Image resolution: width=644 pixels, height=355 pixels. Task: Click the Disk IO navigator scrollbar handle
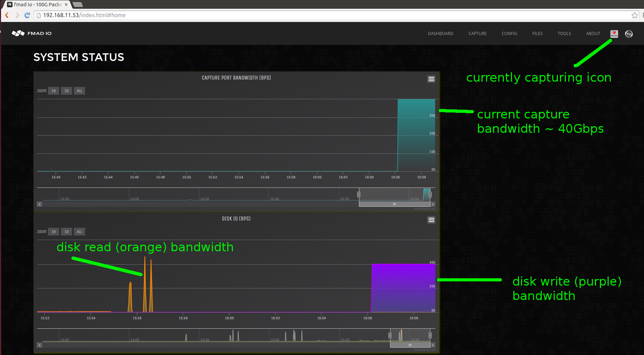click(410, 345)
